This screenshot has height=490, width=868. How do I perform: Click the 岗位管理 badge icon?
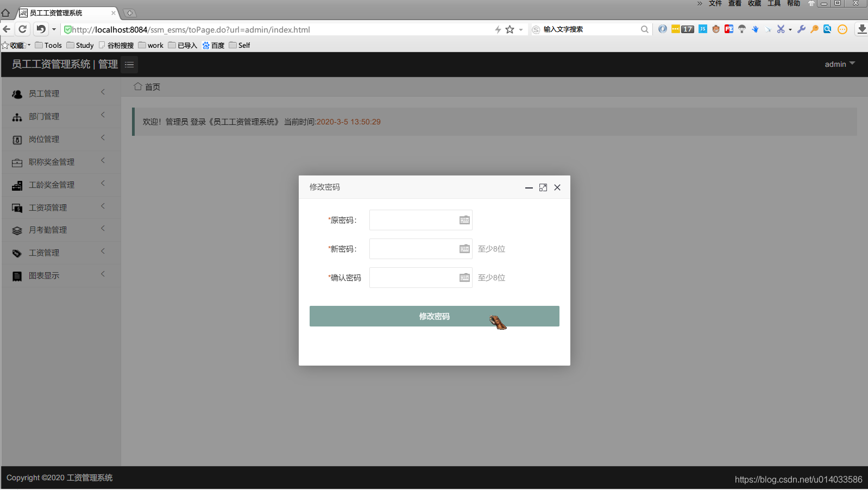coord(17,140)
